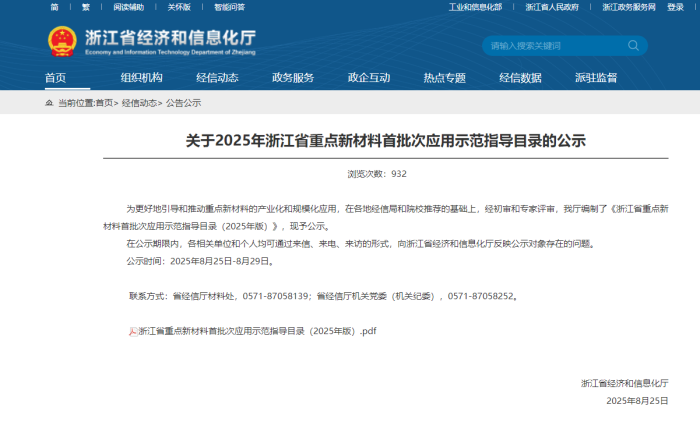Click the search magnifier icon
Screen dimensions: 700x429
[x=632, y=46]
